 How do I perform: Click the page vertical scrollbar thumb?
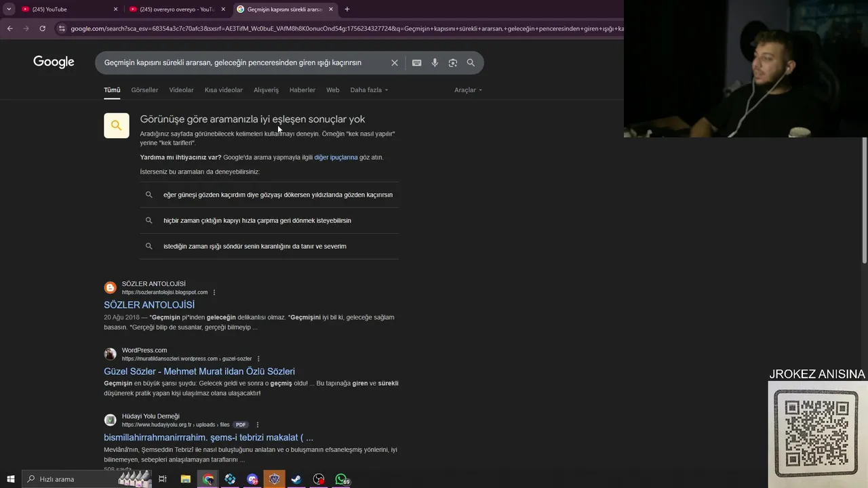[x=865, y=200]
